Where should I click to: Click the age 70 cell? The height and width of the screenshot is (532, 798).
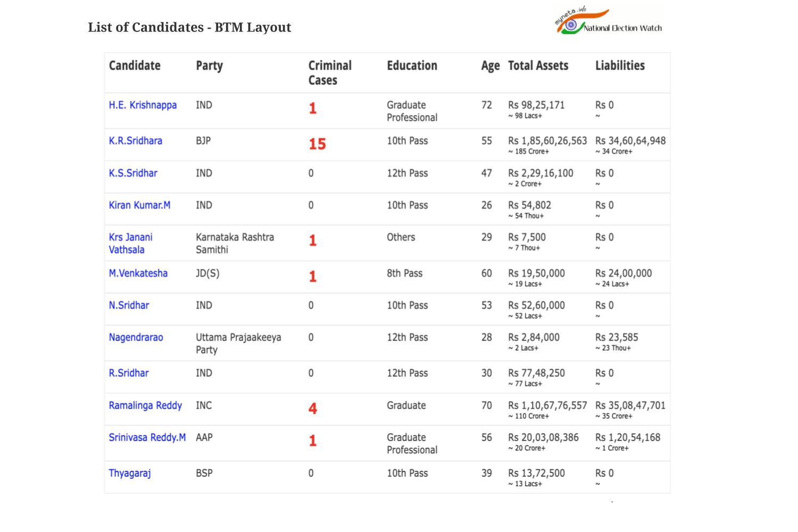(486, 405)
